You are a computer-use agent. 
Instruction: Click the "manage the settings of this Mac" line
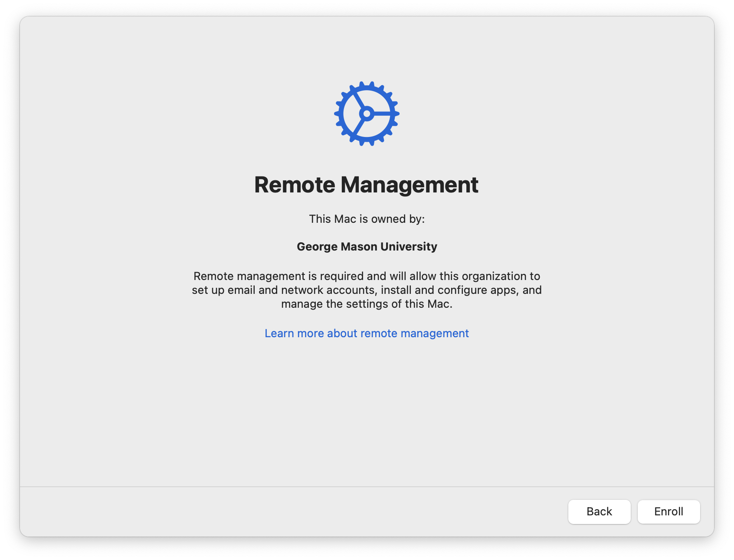(x=367, y=304)
